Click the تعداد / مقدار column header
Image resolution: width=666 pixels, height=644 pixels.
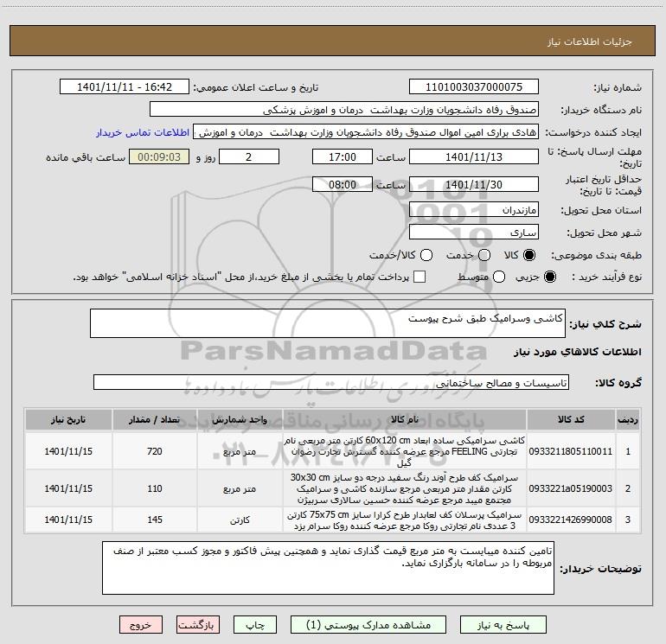coord(155,419)
